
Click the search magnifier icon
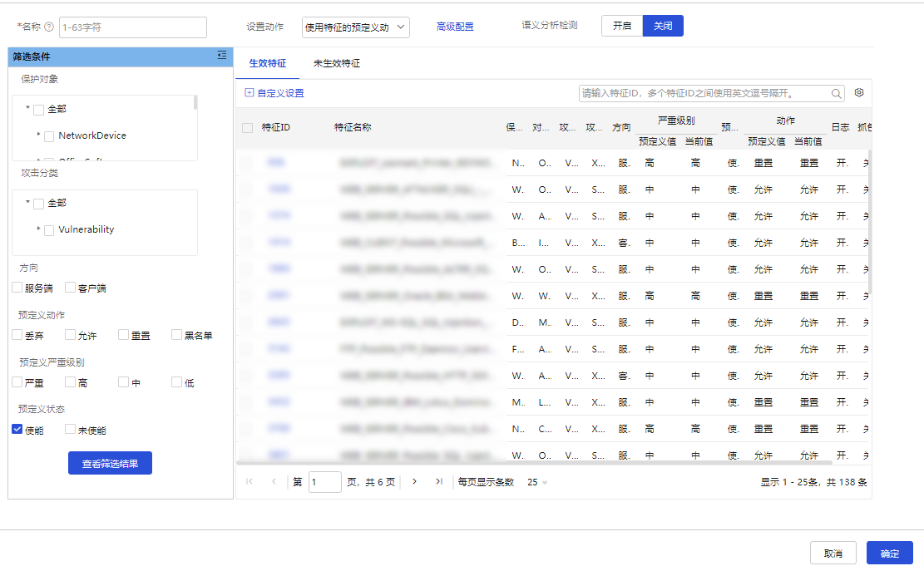click(836, 93)
